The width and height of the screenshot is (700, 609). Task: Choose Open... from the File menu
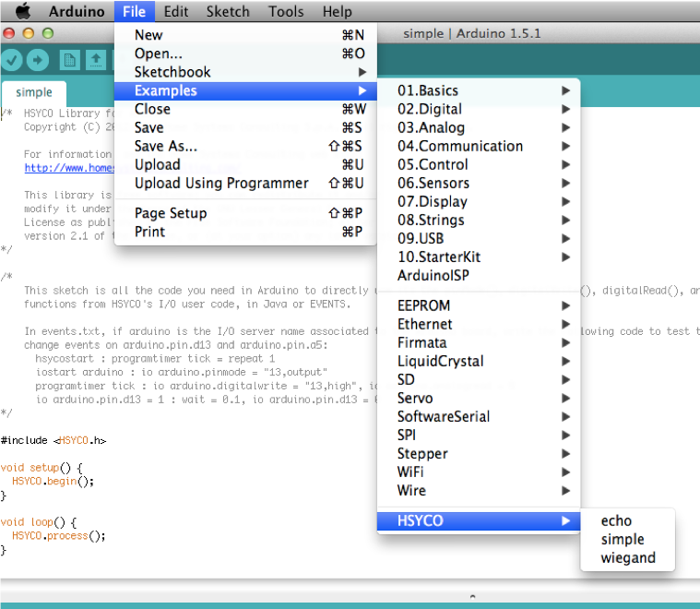coord(245,54)
